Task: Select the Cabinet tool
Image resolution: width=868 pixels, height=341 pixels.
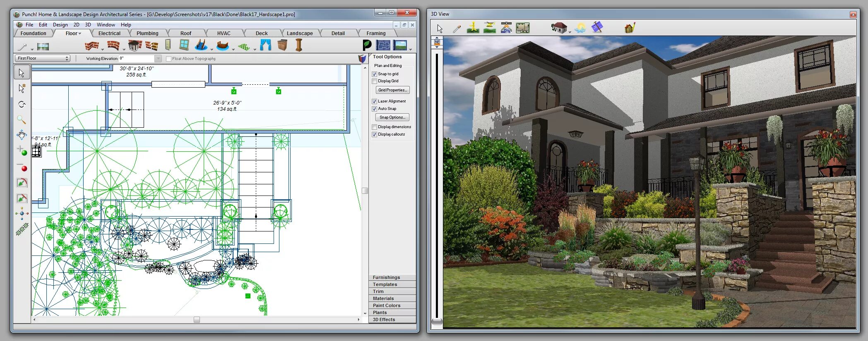Action: pos(282,45)
